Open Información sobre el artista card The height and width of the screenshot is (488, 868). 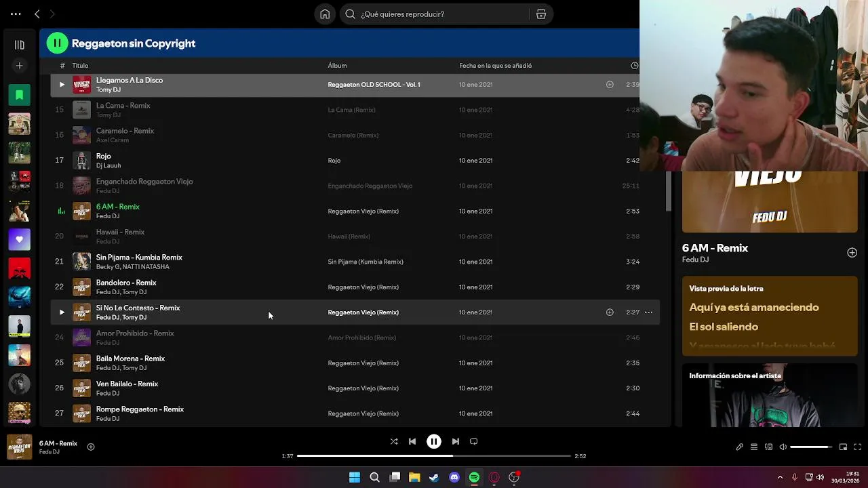pyautogui.click(x=770, y=396)
